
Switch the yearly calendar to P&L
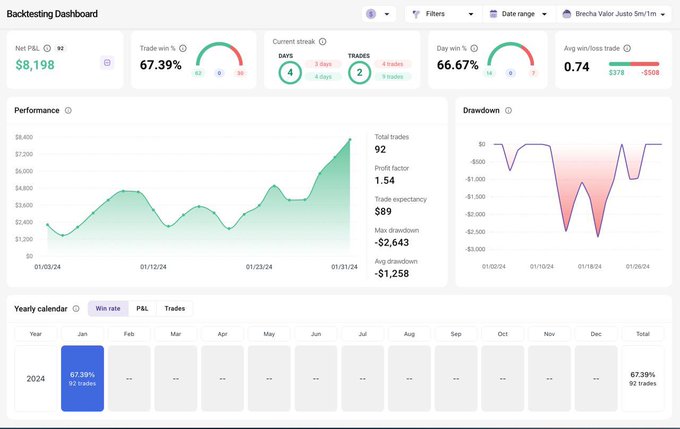pyautogui.click(x=142, y=308)
